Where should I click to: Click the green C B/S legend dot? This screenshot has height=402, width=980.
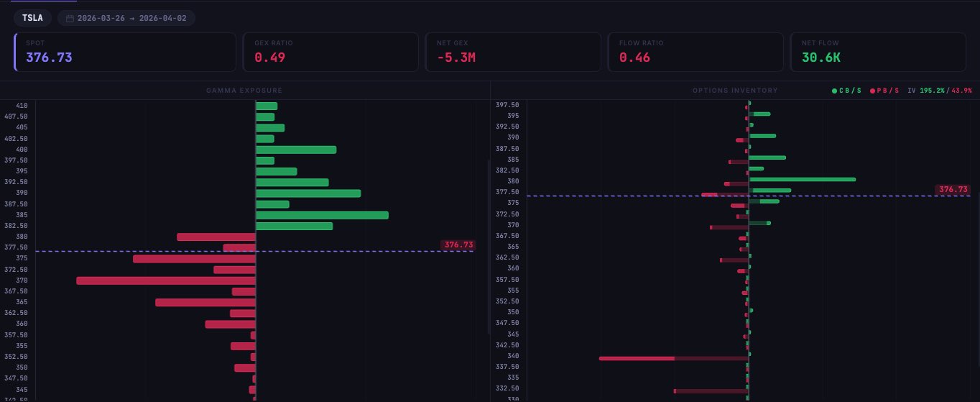(x=834, y=91)
